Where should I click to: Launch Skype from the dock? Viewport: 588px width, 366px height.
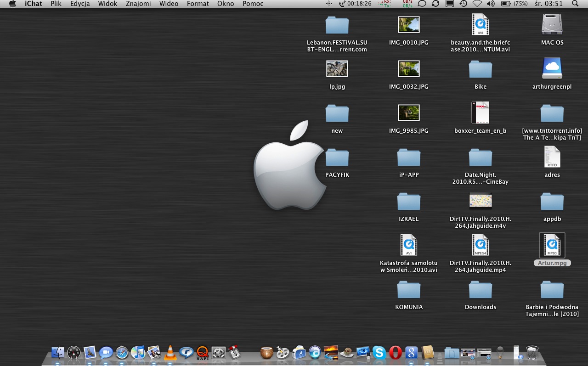click(x=379, y=352)
